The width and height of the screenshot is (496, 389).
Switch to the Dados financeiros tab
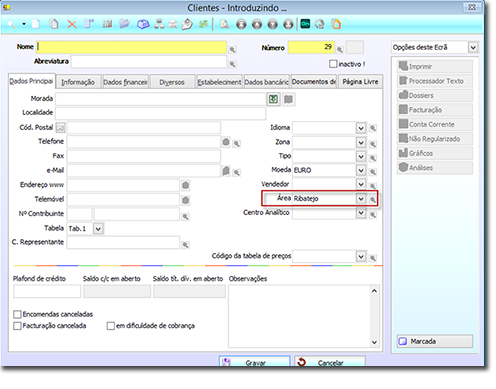tap(126, 82)
